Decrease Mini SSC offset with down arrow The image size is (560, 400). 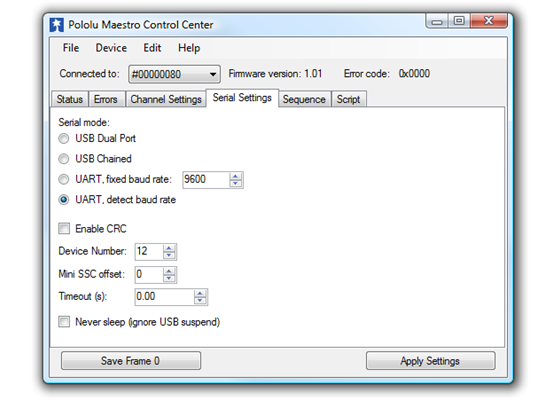click(169, 279)
